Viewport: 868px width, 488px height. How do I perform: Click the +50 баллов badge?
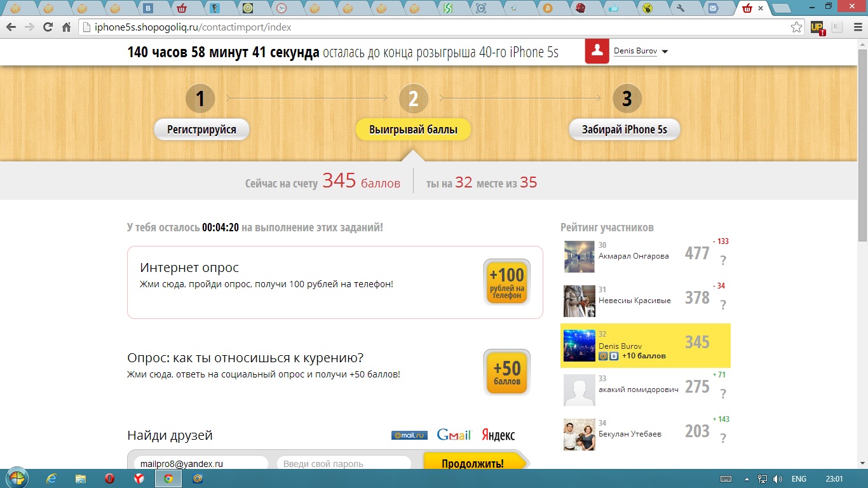click(x=506, y=372)
